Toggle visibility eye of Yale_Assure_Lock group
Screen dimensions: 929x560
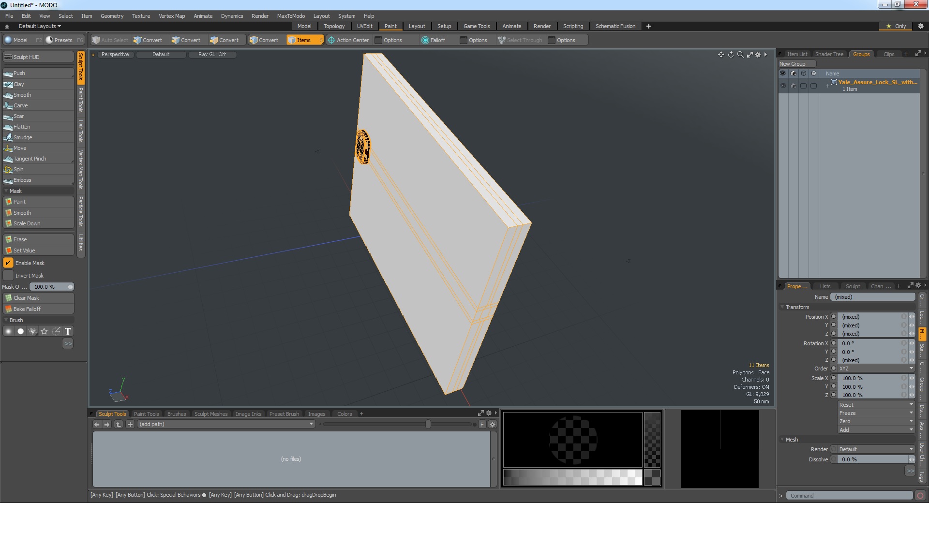point(783,86)
